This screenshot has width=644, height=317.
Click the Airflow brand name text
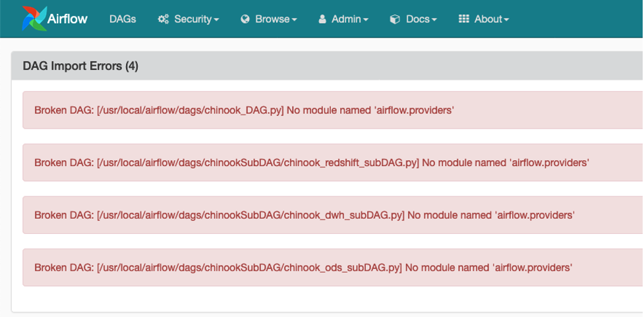tap(67, 19)
